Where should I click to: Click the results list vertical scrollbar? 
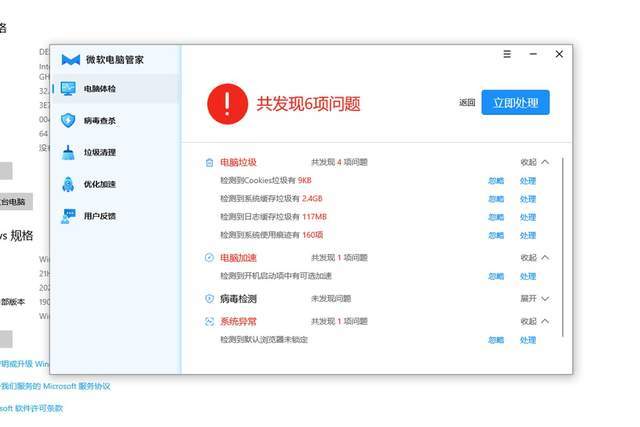563,247
